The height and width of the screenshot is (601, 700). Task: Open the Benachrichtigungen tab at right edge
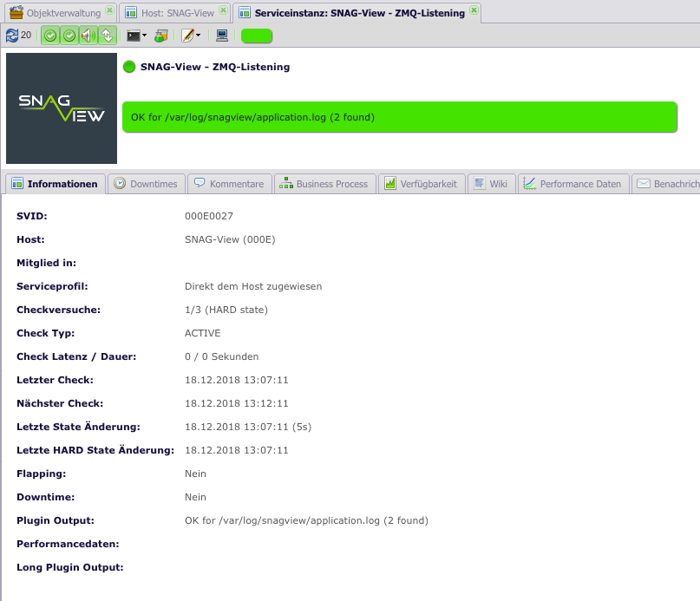pyautogui.click(x=666, y=184)
